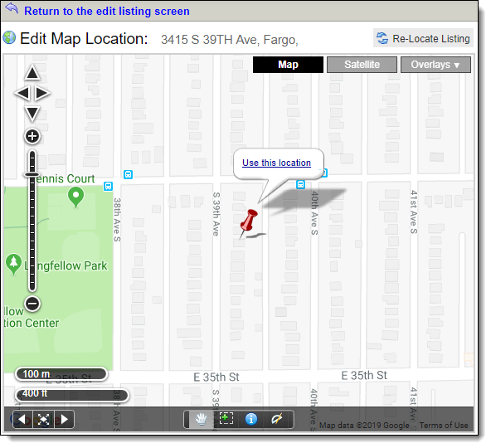This screenshot has height=448, width=491.
Task: Zoom in with the plus button
Action: pyautogui.click(x=32, y=136)
